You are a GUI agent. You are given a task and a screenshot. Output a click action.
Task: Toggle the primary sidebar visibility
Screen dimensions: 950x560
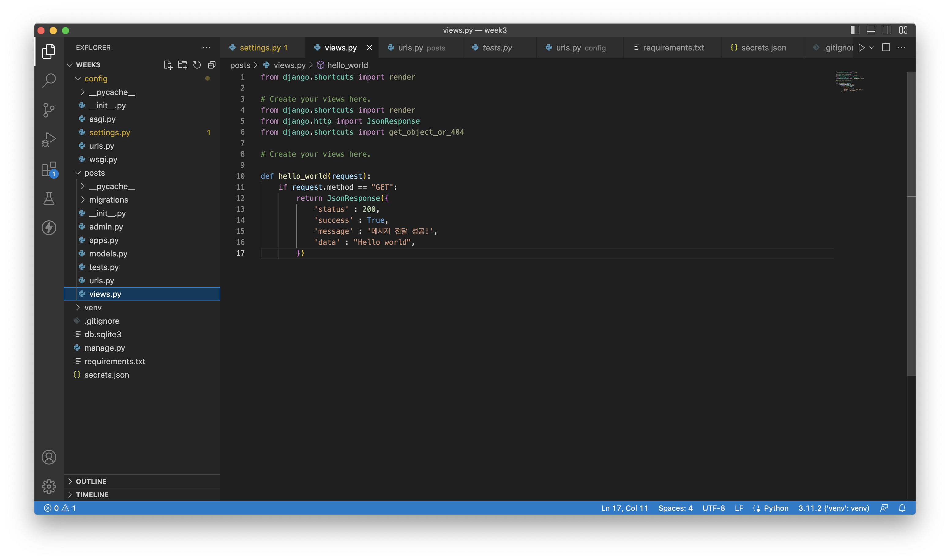(855, 30)
